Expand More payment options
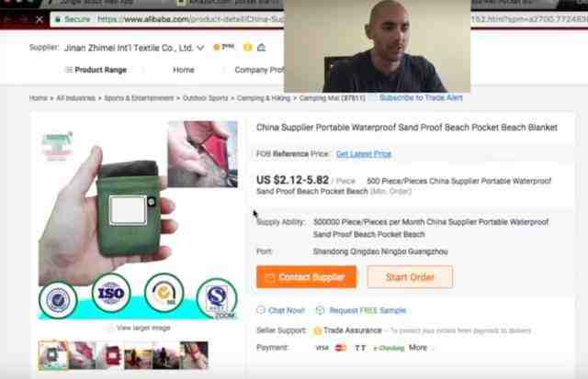The width and height of the screenshot is (588, 379). click(418, 348)
